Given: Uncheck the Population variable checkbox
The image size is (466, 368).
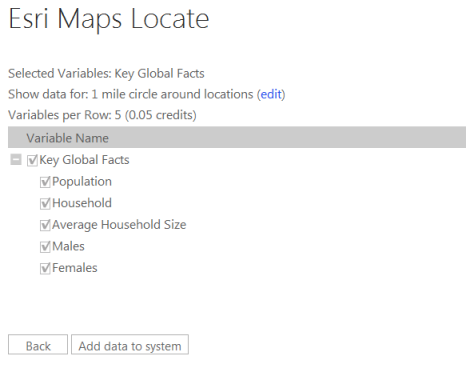Looking at the screenshot, I should 45,182.
